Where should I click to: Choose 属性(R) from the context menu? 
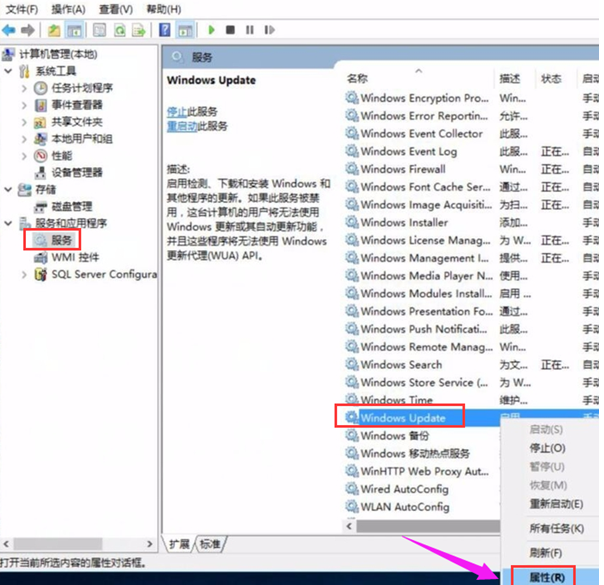(544, 576)
